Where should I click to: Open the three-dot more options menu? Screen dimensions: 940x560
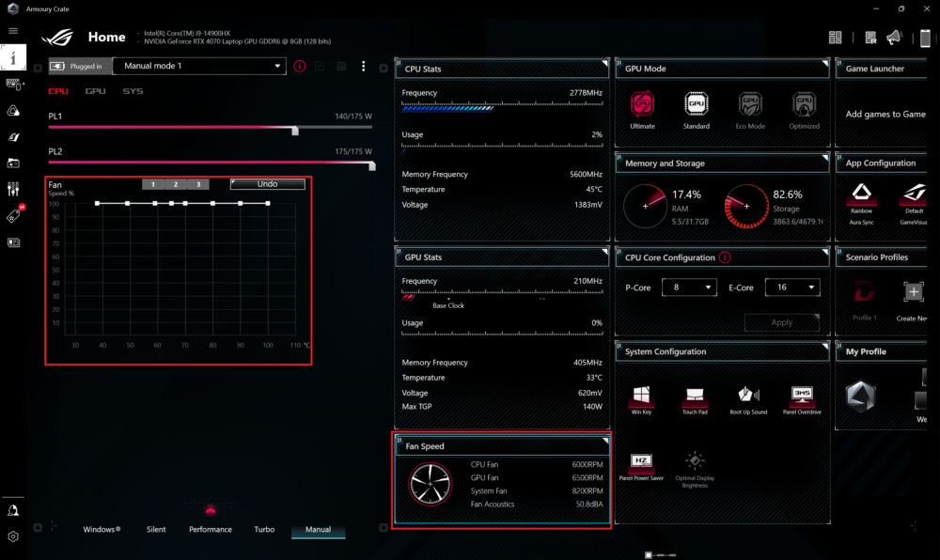(363, 67)
